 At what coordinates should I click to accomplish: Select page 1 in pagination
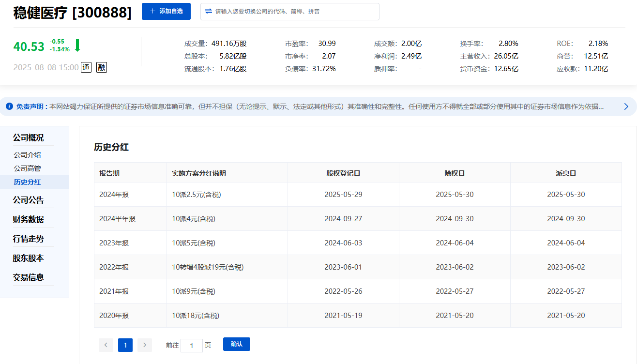(125, 345)
